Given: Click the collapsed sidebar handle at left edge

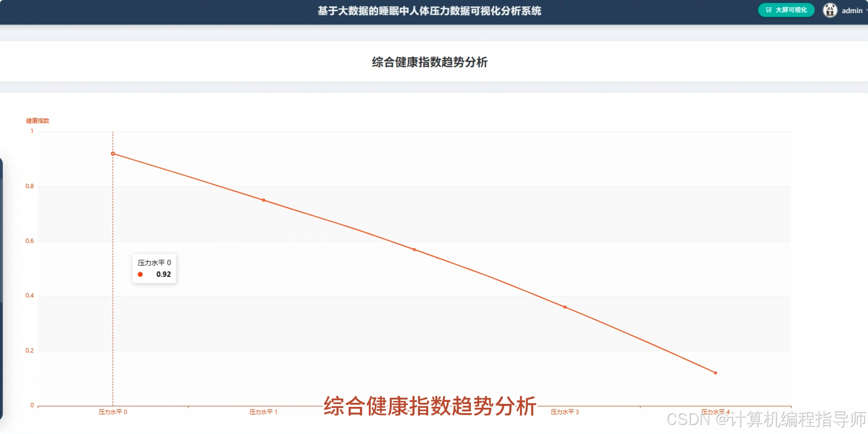Looking at the screenshot, I should [1, 289].
